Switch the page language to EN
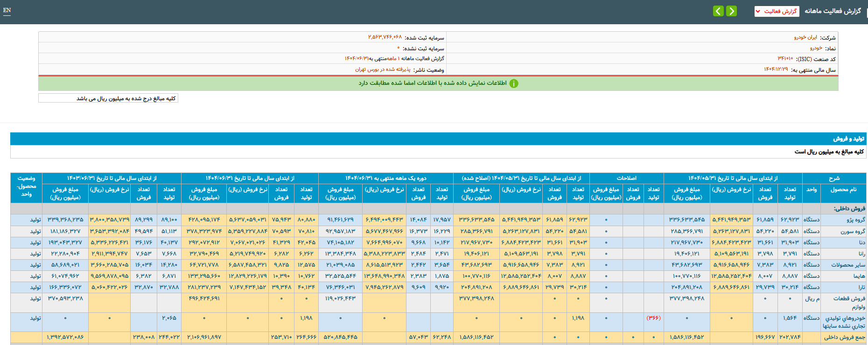Viewport: 868px width, 345px height. click(7, 10)
